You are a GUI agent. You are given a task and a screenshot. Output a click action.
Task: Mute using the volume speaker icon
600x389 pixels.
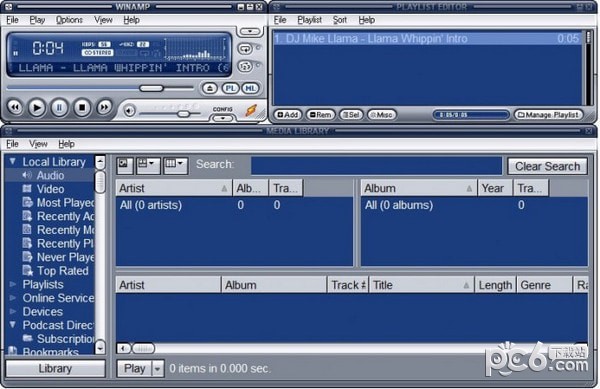click(129, 111)
